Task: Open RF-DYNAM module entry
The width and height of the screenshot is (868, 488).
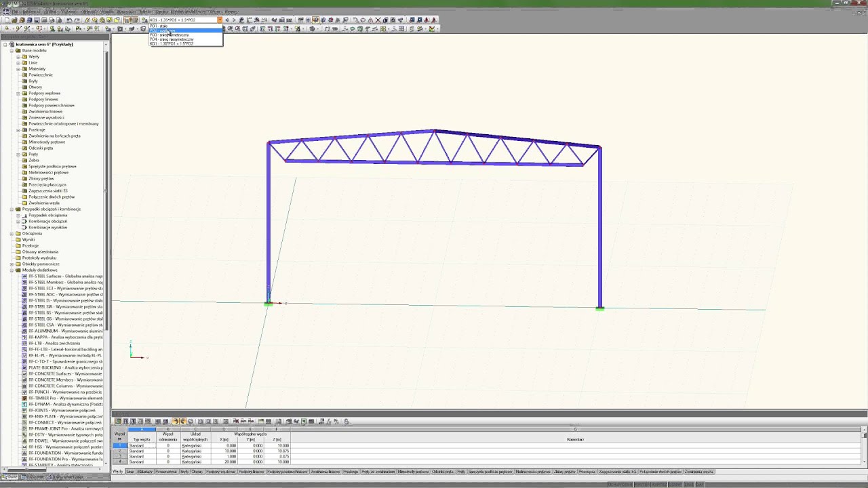Action: tap(66, 404)
